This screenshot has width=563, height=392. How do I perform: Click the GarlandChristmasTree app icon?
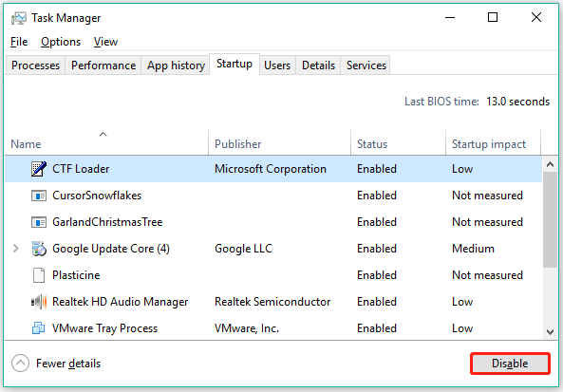tap(38, 222)
